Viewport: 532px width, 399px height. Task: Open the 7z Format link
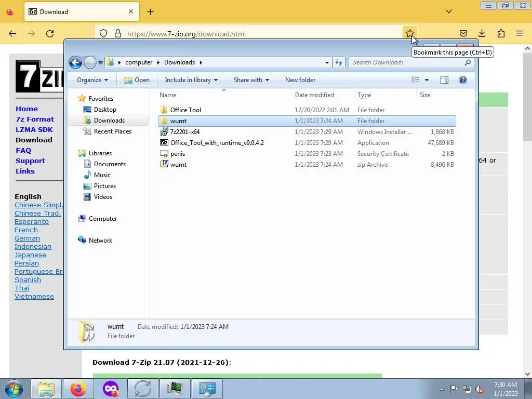coord(35,119)
